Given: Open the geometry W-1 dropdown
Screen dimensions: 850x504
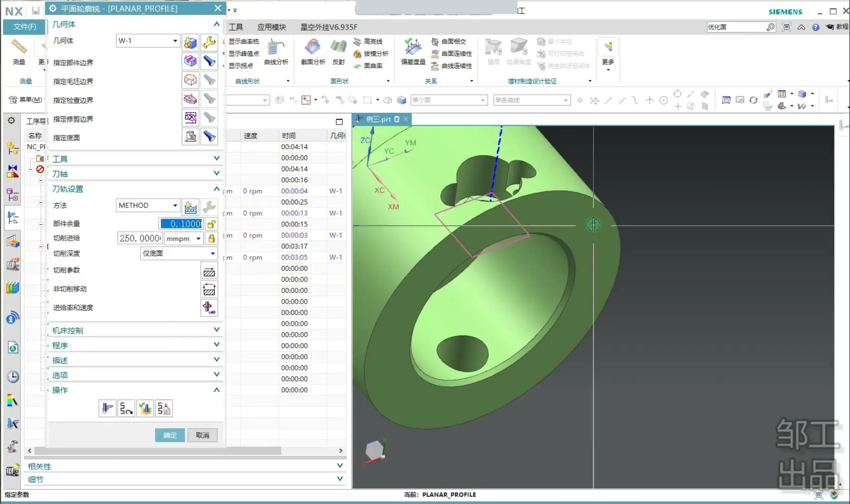Looking at the screenshot, I should pyautogui.click(x=175, y=41).
